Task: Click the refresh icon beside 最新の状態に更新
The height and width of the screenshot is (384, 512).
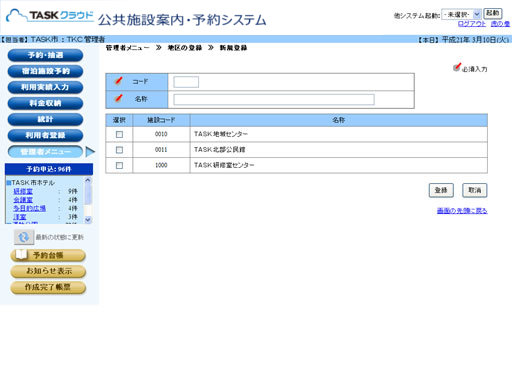Action: 24,237
